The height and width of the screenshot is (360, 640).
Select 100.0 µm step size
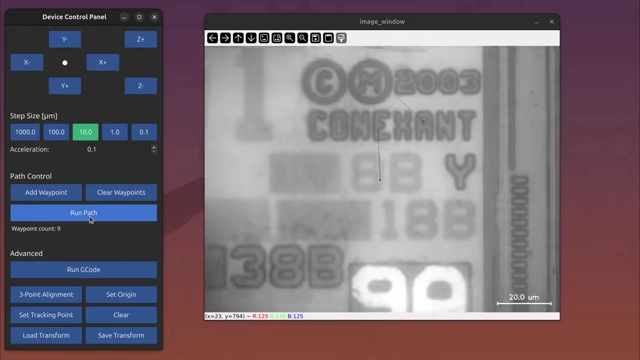[56, 132]
